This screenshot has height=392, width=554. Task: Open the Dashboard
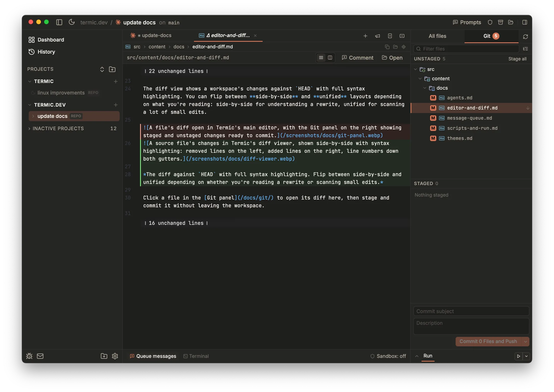[46, 40]
